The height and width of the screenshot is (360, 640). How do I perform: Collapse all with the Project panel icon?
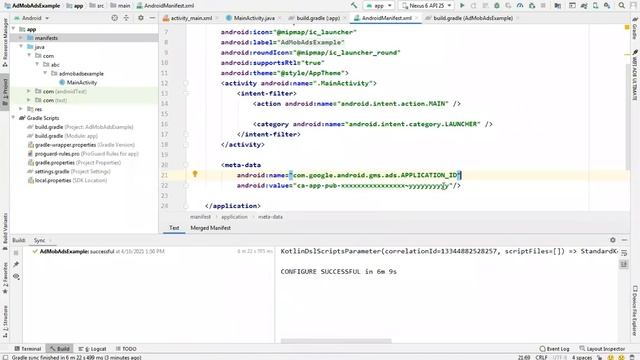[126, 18]
